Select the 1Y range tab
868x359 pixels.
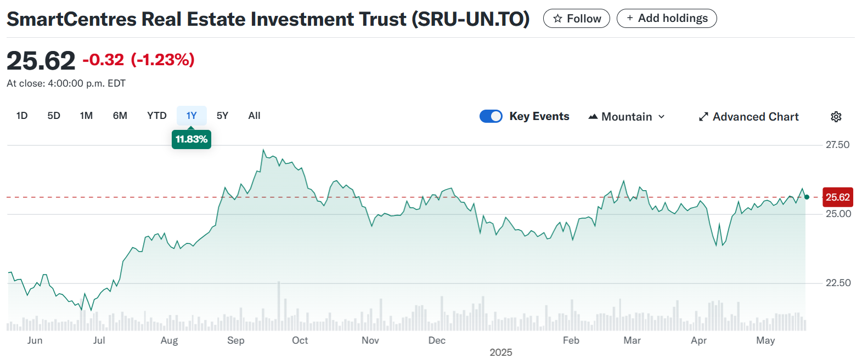pyautogui.click(x=191, y=116)
